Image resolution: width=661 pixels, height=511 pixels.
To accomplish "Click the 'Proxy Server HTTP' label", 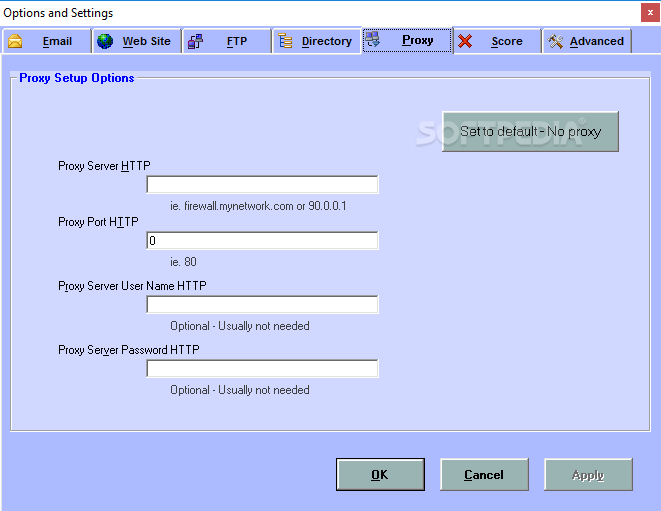I will click(104, 166).
